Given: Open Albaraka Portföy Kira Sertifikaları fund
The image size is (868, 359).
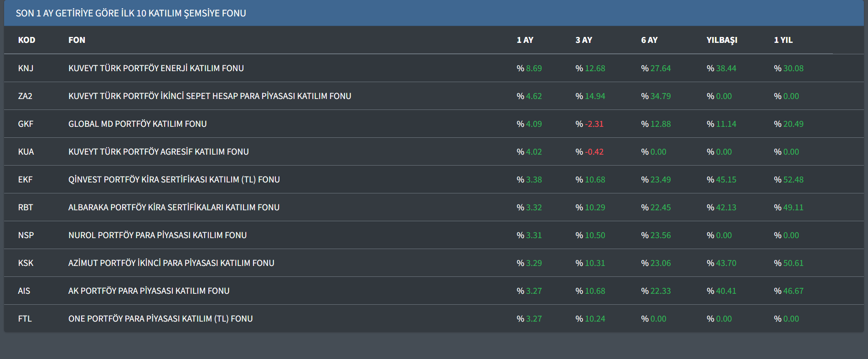Looking at the screenshot, I should pyautogui.click(x=174, y=208).
